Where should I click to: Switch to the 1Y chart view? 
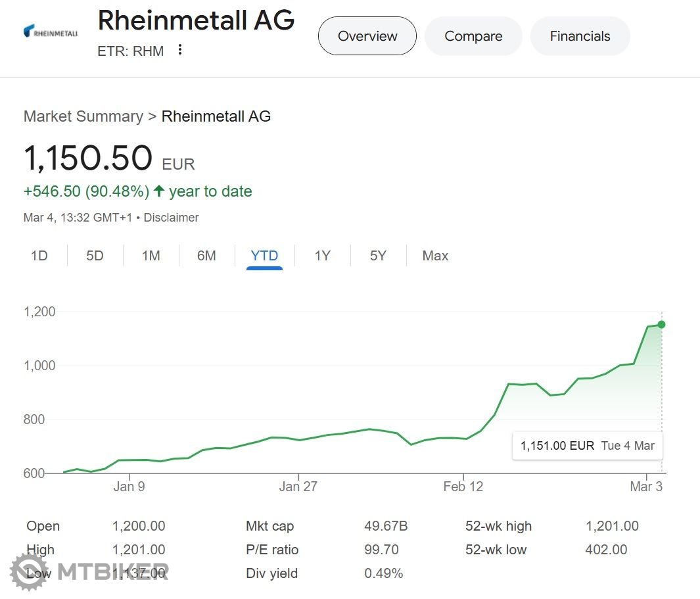(x=322, y=256)
